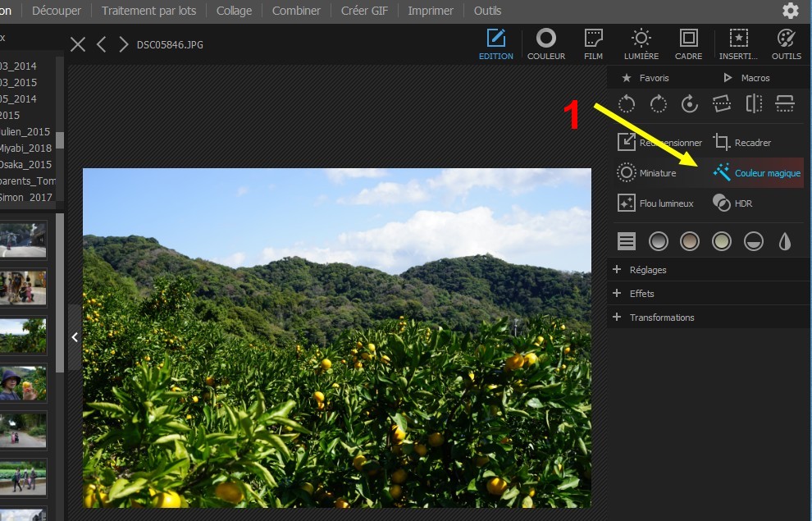Click the main orange grove photo
The image size is (812, 521).
tap(336, 338)
